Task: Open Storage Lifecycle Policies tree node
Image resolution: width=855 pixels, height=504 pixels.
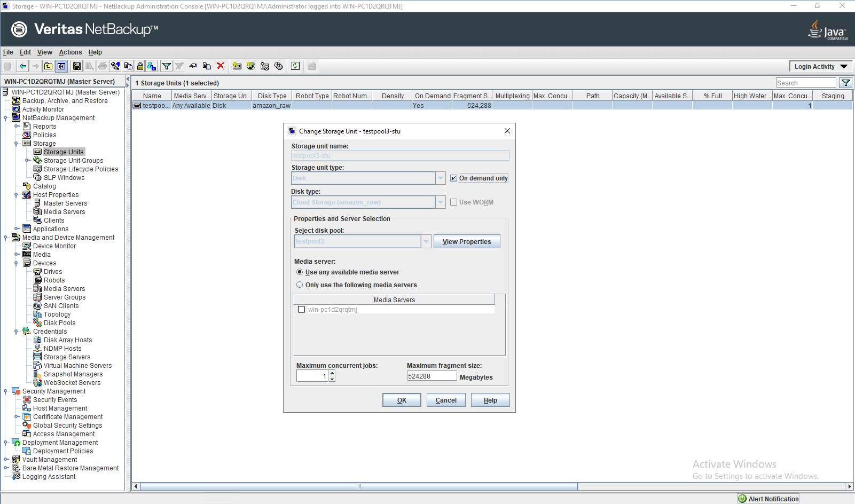Action: [x=81, y=169]
